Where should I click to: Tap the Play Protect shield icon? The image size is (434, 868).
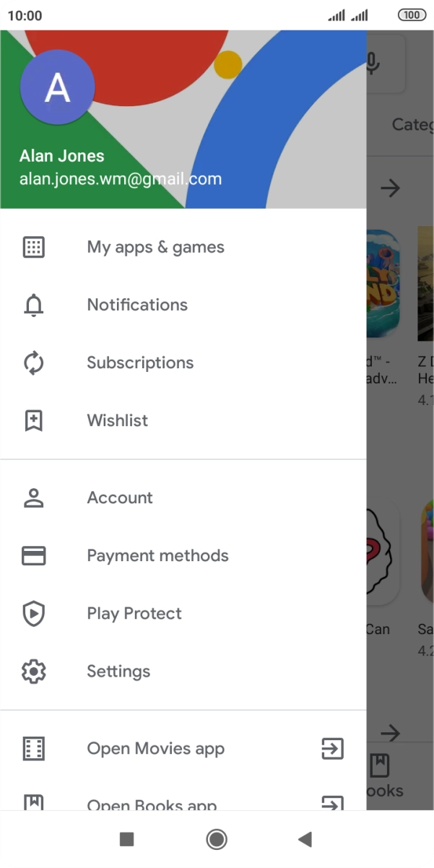tap(34, 613)
